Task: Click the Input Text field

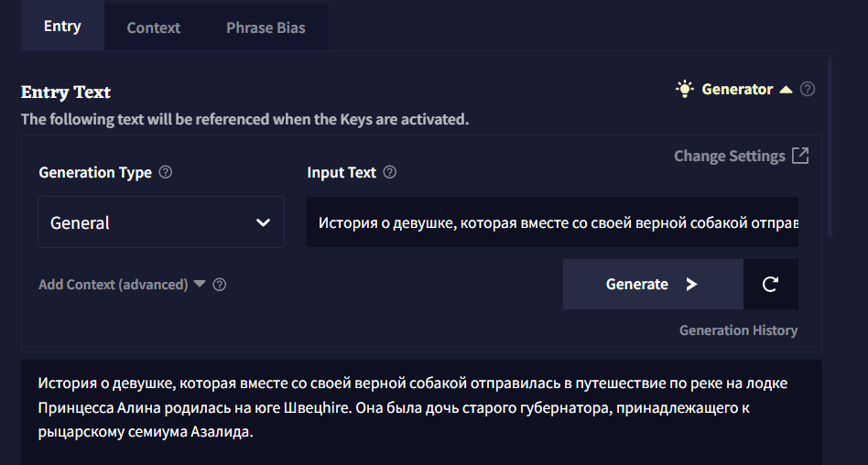Action: tap(552, 222)
